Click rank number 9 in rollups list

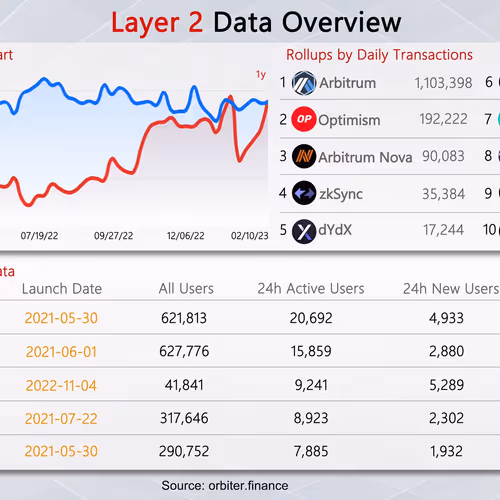coord(488,193)
